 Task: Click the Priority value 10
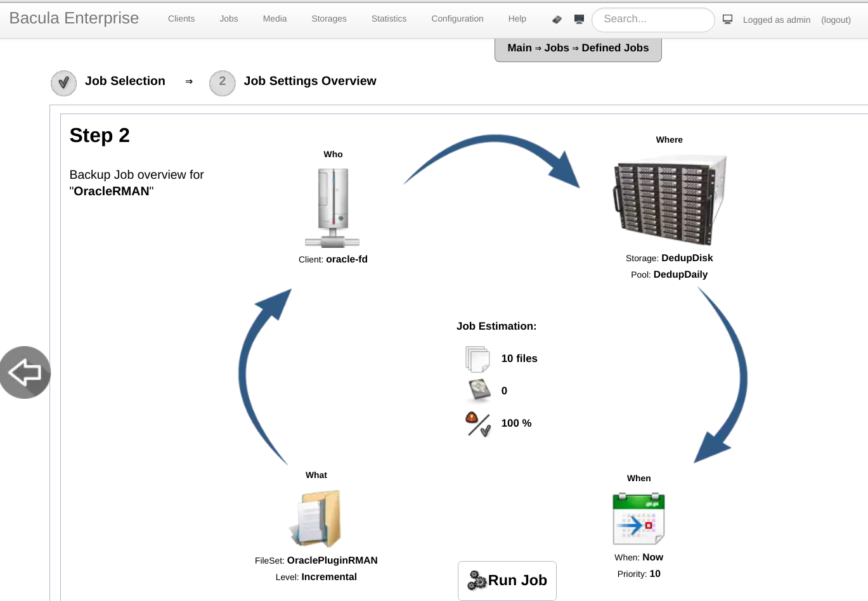point(655,574)
